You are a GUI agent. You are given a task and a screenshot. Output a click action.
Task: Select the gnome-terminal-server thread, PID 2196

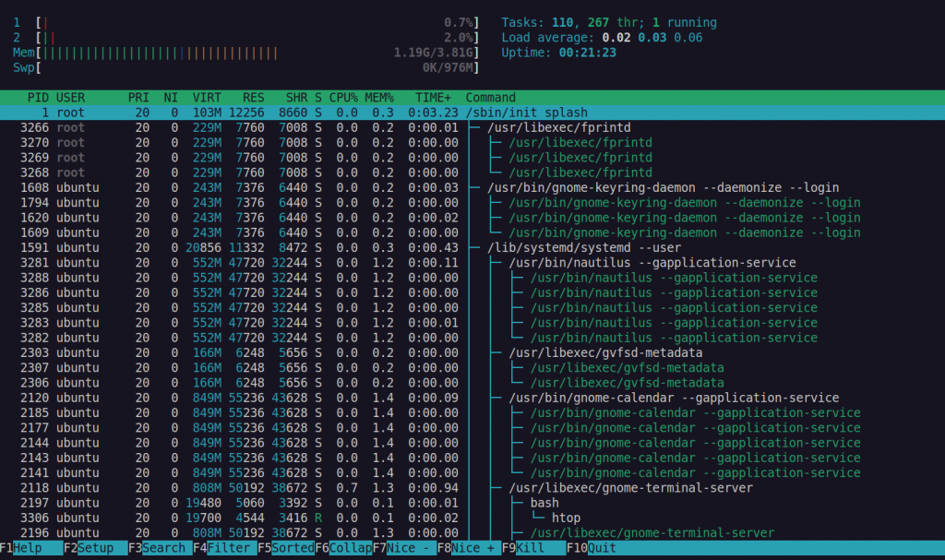pyautogui.click(x=472, y=533)
